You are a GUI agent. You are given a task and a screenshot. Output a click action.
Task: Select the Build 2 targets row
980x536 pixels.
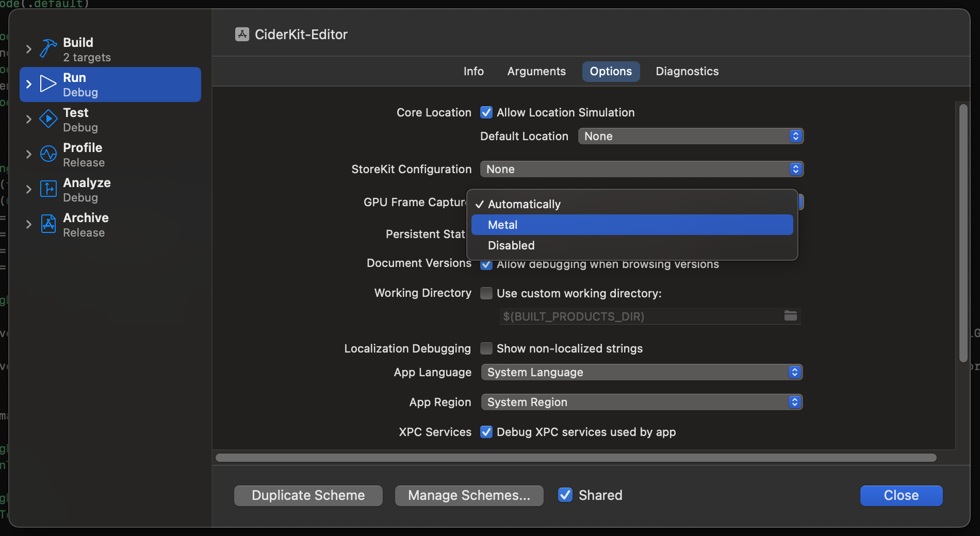point(110,49)
